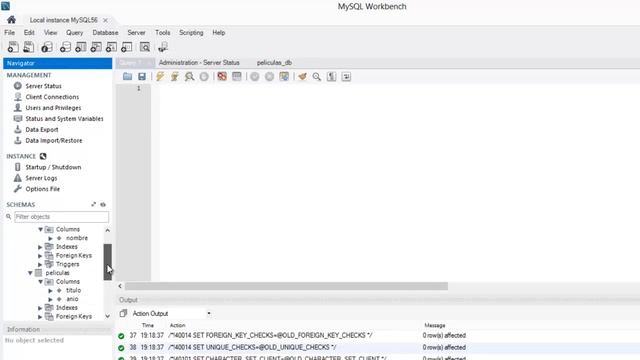Image resolution: width=640 pixels, height=360 pixels.
Task: Open Client Connections
Action: pos(52,97)
